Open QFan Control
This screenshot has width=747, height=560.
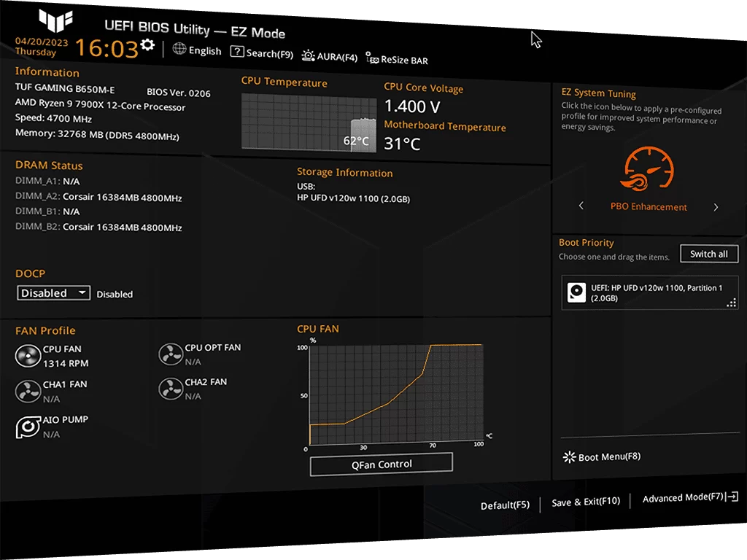point(381,464)
